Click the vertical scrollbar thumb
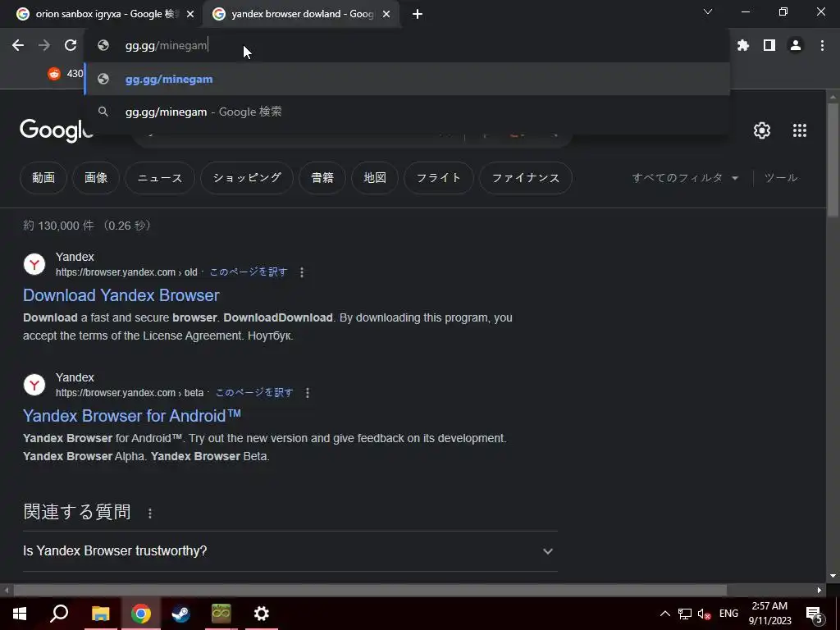Screen dimensions: 840x630 (x=833, y=160)
